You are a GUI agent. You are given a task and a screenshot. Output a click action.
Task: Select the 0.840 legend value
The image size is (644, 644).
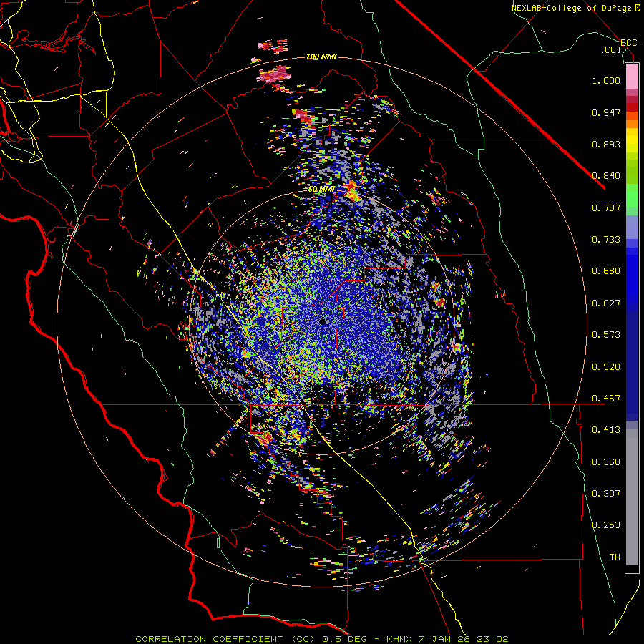coord(606,176)
